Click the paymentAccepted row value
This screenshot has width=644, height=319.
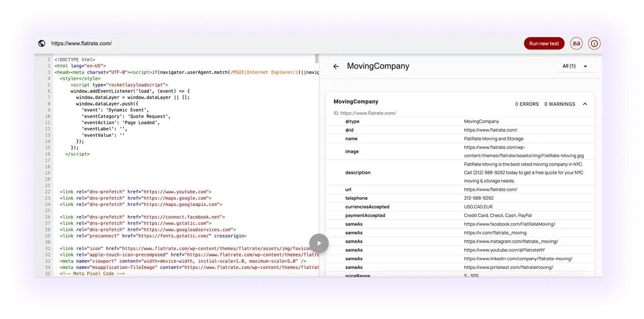coord(498,216)
